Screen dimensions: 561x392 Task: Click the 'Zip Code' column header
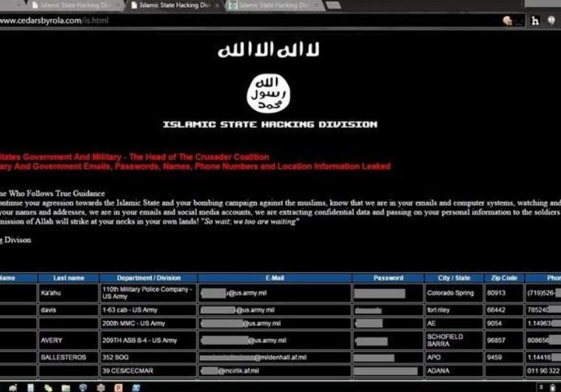coord(503,278)
